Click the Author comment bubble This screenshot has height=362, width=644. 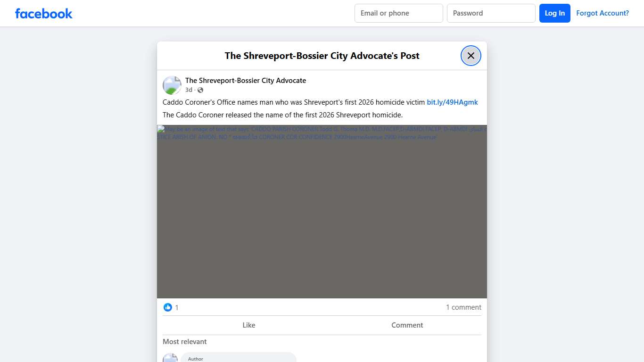(238, 358)
